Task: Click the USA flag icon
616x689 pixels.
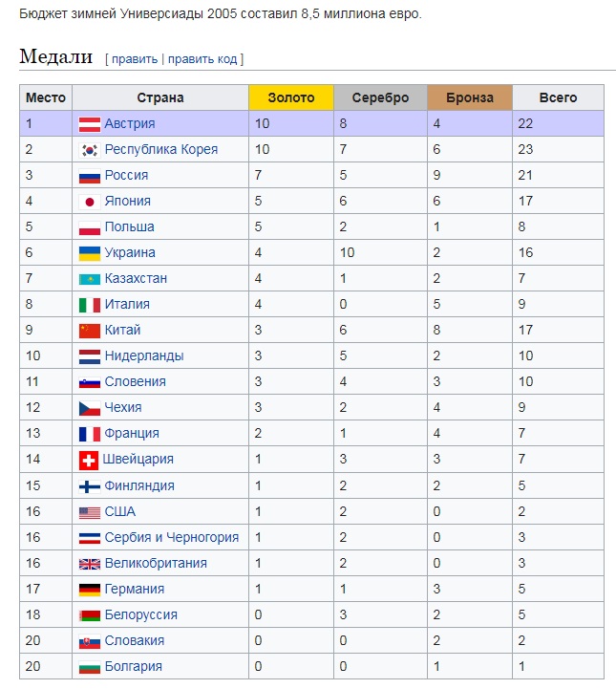Action: pos(89,512)
